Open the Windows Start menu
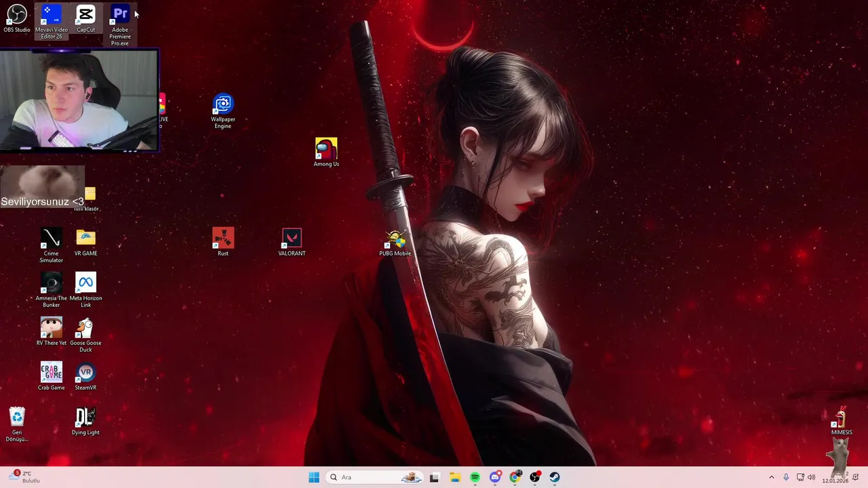The height and width of the screenshot is (488, 868). point(314,477)
